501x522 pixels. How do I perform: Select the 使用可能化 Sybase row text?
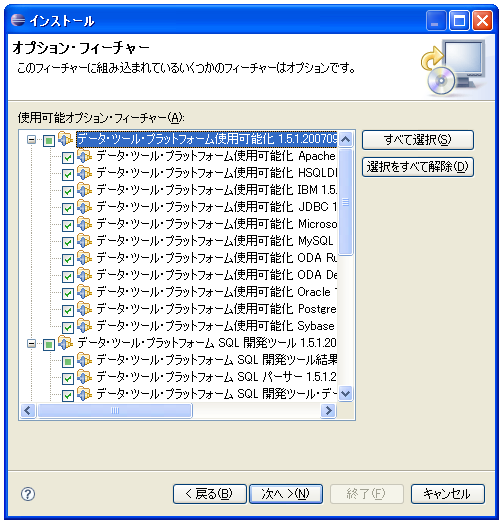click(x=215, y=326)
